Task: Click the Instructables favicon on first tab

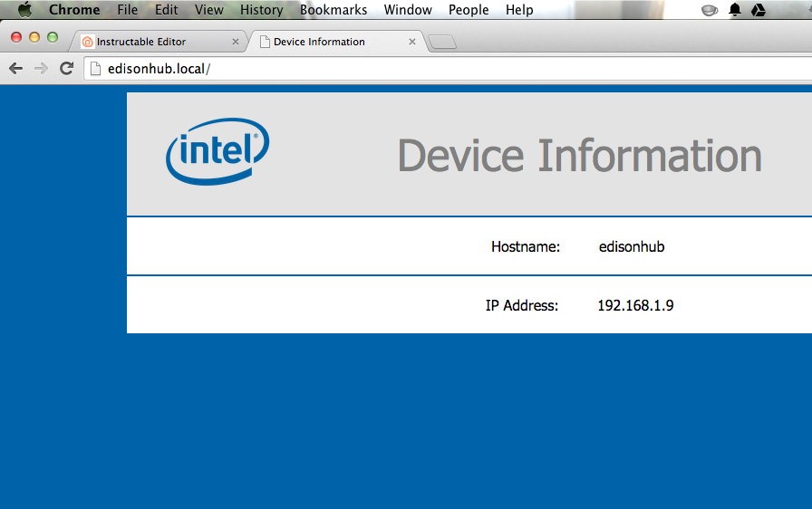Action: [x=88, y=42]
